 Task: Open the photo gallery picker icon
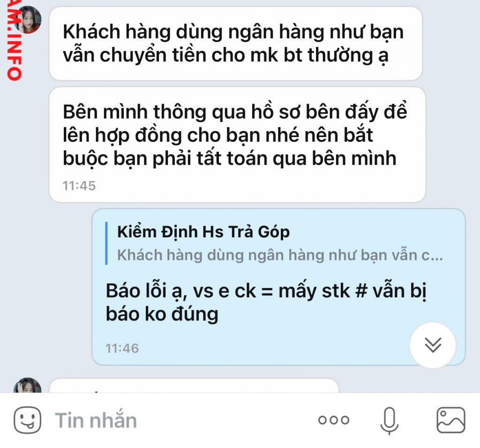click(x=450, y=420)
